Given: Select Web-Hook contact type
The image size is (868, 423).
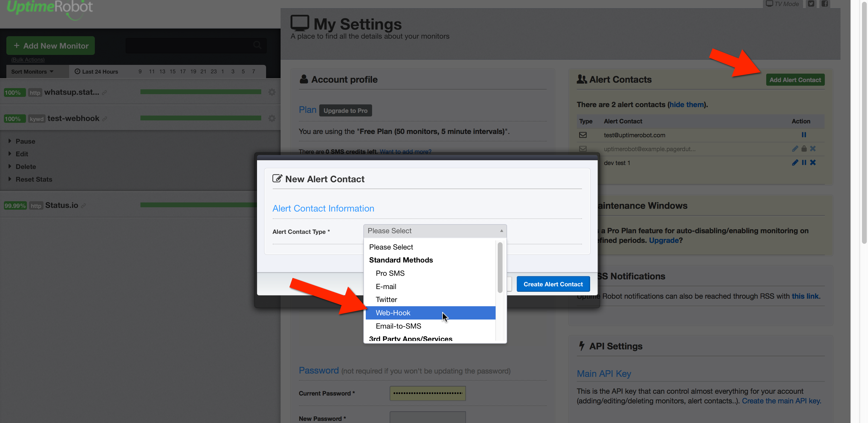Looking at the screenshot, I should click(430, 313).
